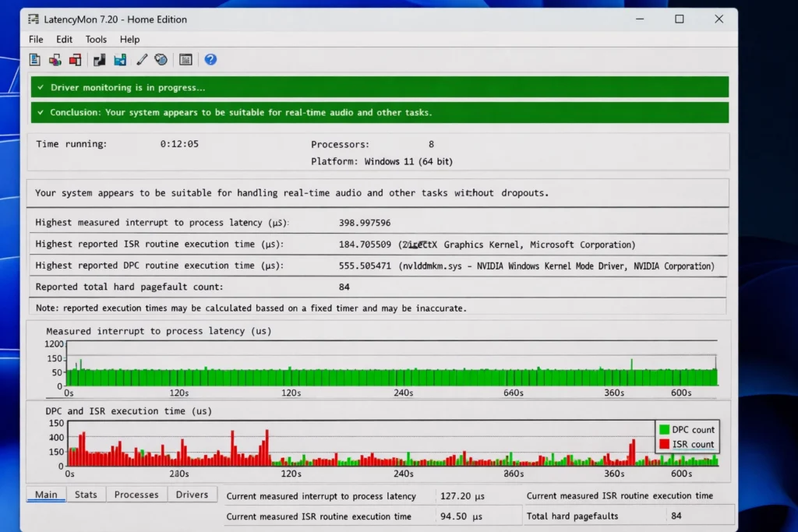Click the Total hard pagefaults label
This screenshot has height=532, width=798.
click(x=572, y=516)
